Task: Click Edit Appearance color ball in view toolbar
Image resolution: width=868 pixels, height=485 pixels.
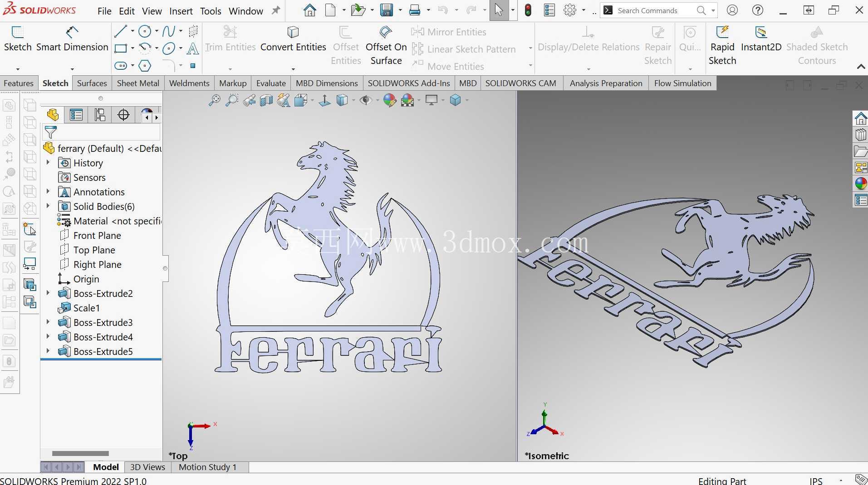Action: [x=389, y=100]
